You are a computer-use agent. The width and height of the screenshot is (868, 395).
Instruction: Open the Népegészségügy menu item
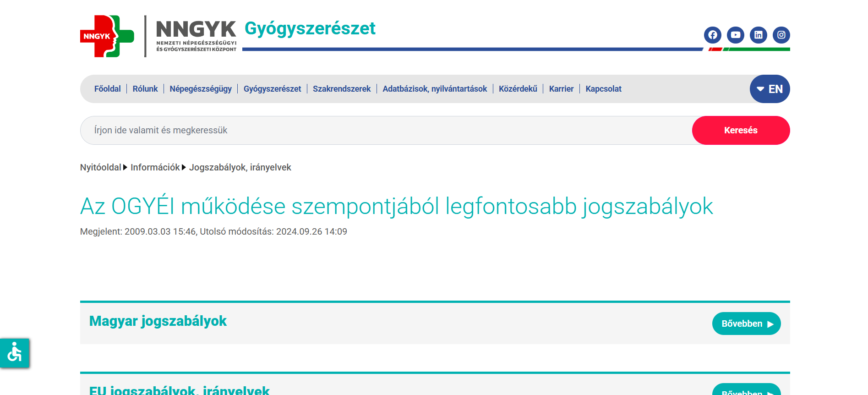click(x=201, y=89)
